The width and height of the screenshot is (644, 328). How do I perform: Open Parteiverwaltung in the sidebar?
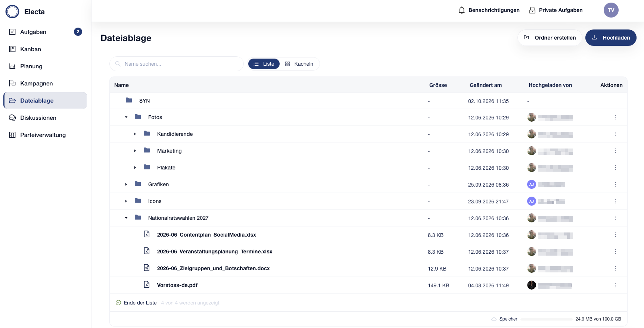coord(45,135)
